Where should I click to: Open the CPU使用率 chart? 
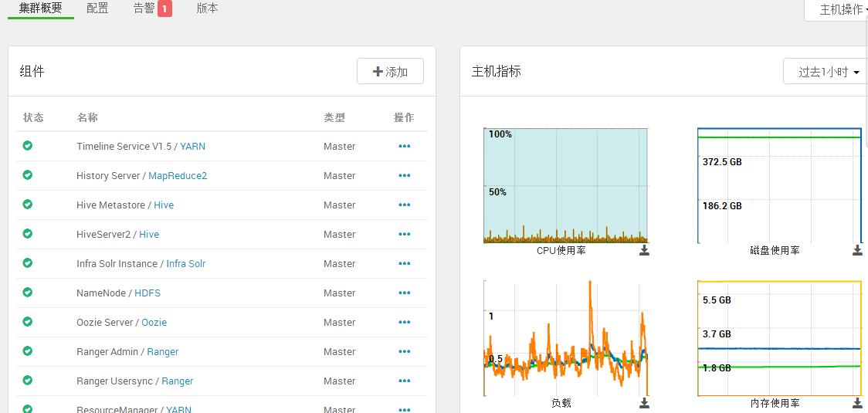(566, 185)
